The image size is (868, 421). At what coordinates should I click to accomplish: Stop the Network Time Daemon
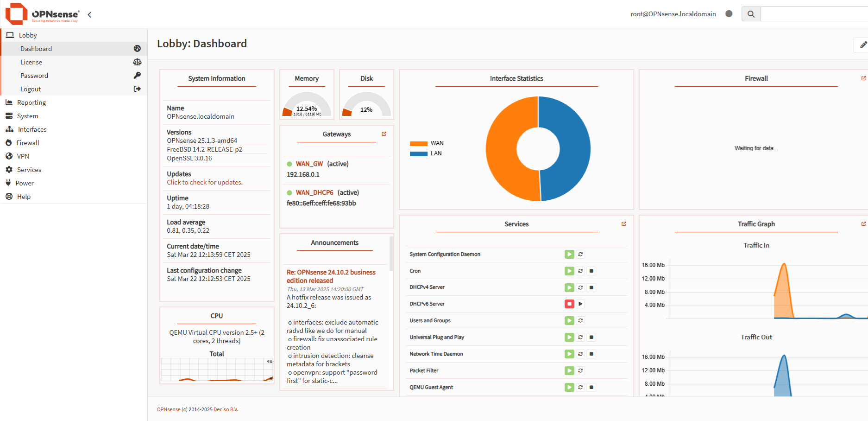coord(591,354)
